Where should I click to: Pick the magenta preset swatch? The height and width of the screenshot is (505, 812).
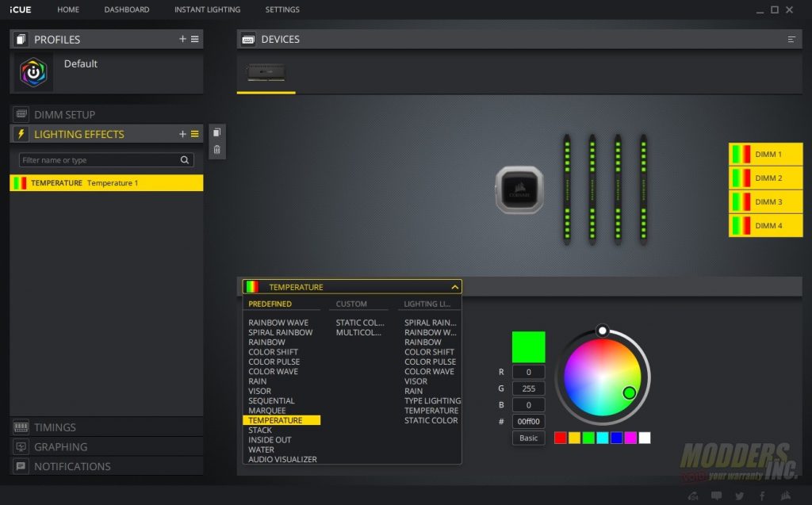click(x=630, y=438)
